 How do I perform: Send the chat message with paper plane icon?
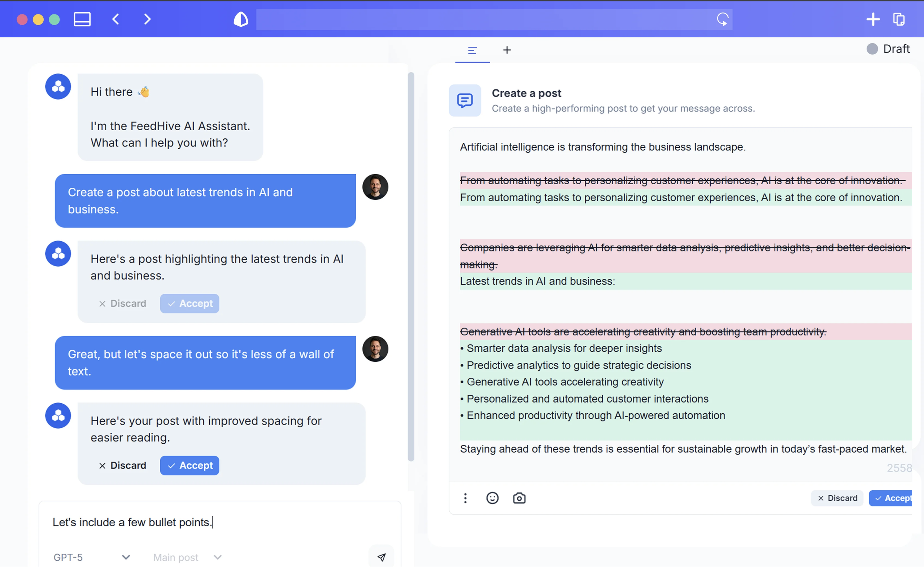point(381,557)
